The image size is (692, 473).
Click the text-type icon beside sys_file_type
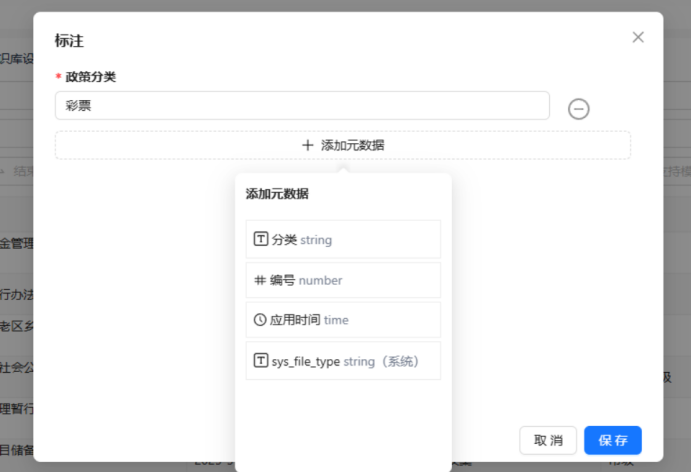point(261,361)
